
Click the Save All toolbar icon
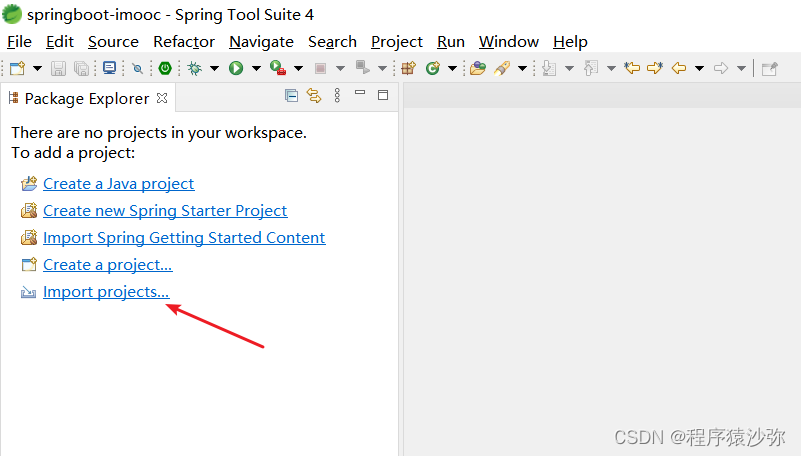point(81,68)
